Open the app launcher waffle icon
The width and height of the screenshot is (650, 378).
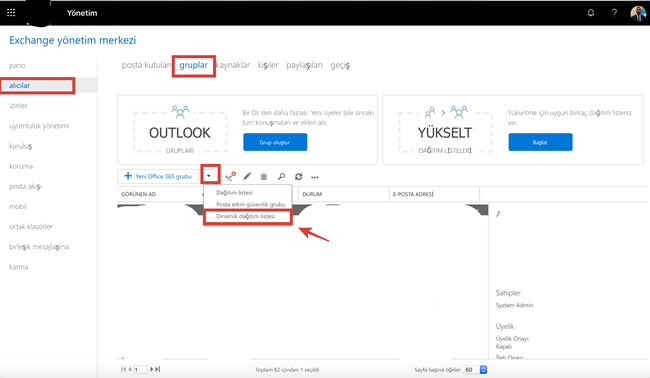[x=11, y=13]
